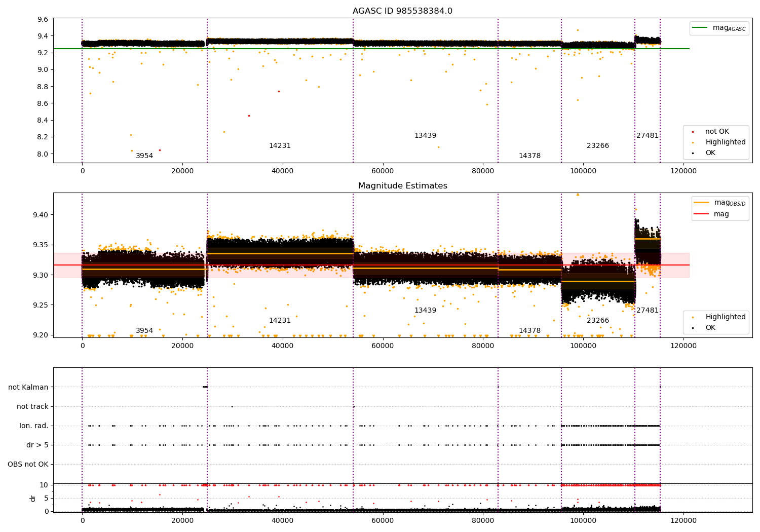
Task: Click obsid label 3954 in Magnitude Estimates plot
Action: [x=144, y=331]
